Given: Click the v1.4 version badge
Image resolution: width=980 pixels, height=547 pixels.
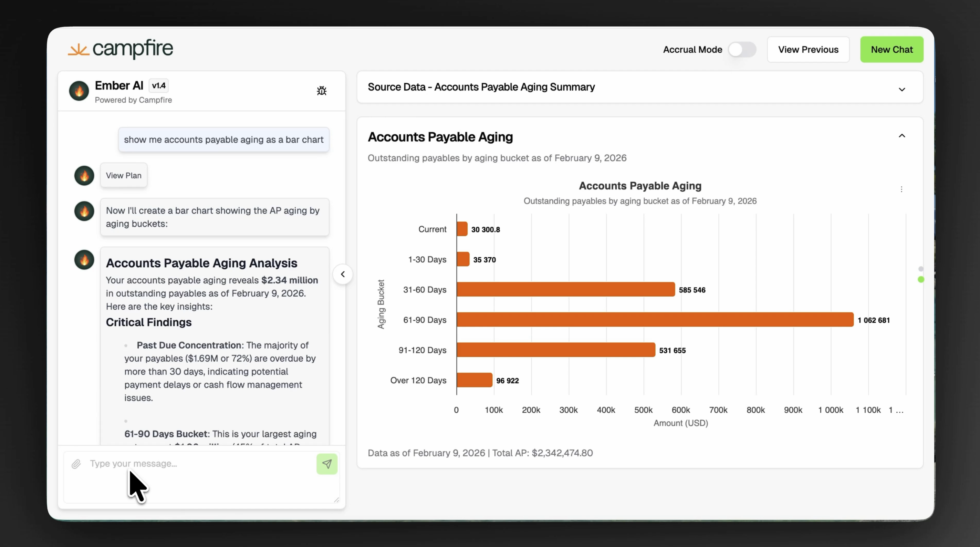Looking at the screenshot, I should 159,86.
